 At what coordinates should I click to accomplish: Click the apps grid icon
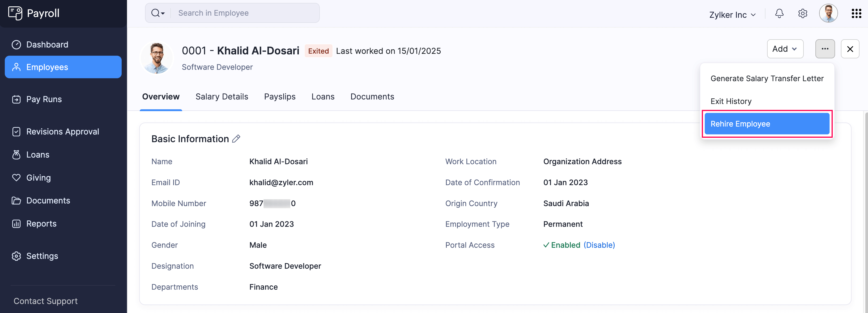tap(856, 14)
